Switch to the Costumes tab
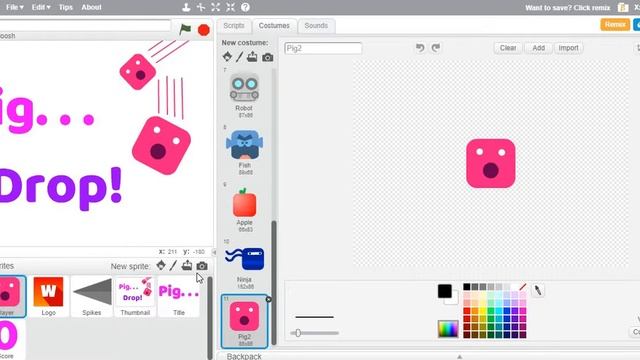Screen dimensions: 640x360 click(274, 26)
